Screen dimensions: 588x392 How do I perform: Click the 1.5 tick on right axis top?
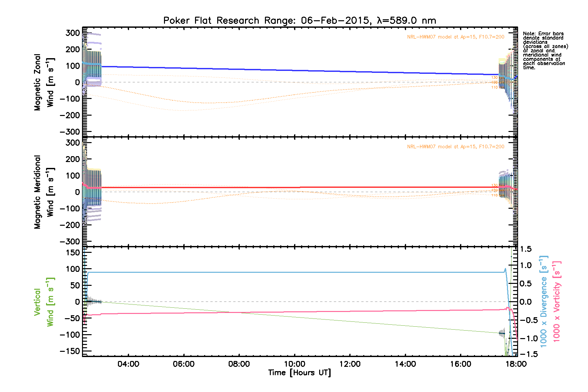526,249
